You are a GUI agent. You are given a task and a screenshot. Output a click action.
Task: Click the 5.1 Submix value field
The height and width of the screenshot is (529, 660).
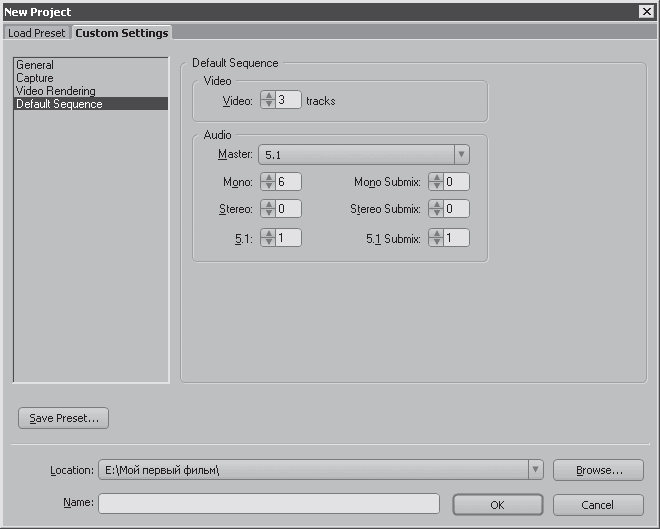[x=457, y=238]
